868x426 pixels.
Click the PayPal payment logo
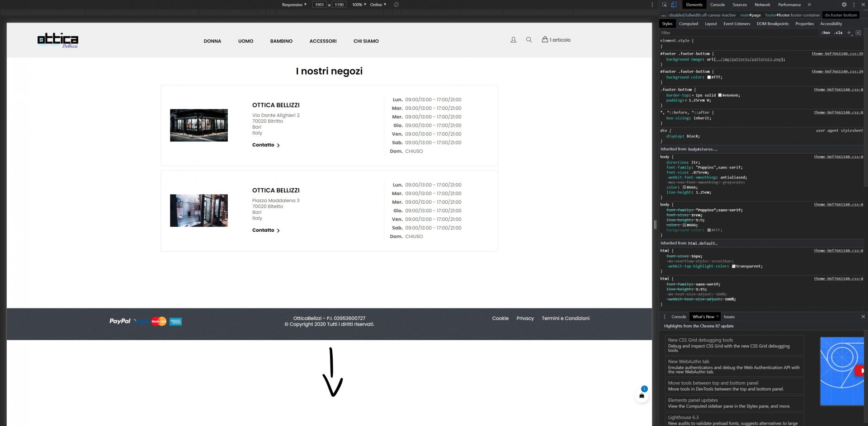click(120, 321)
